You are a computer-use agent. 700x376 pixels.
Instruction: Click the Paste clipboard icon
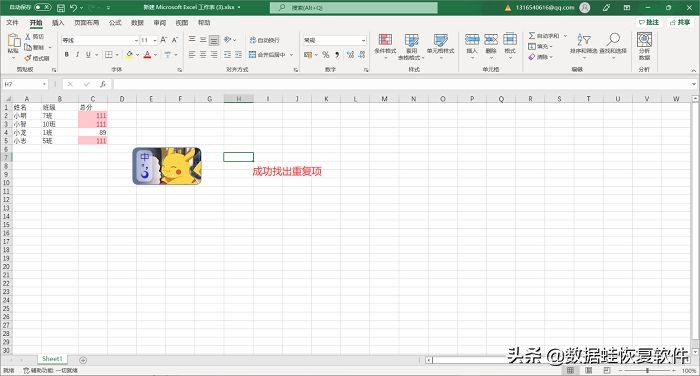pos(13,41)
